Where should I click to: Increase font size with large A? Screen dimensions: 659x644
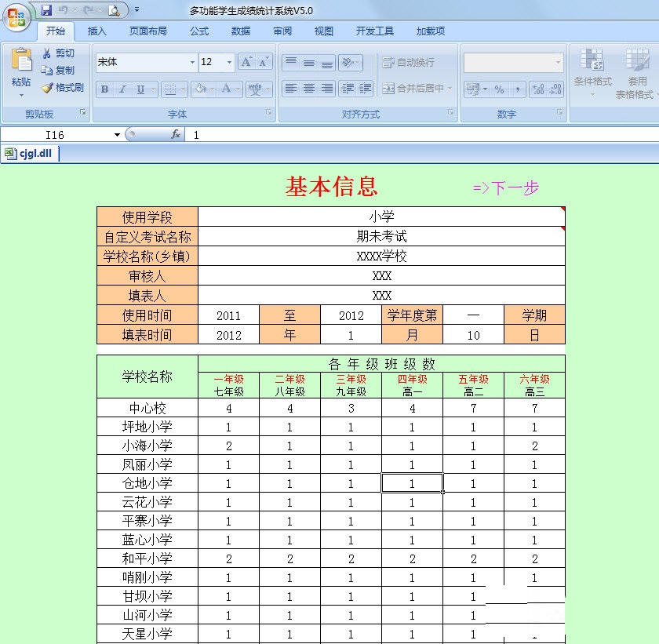[x=246, y=62]
